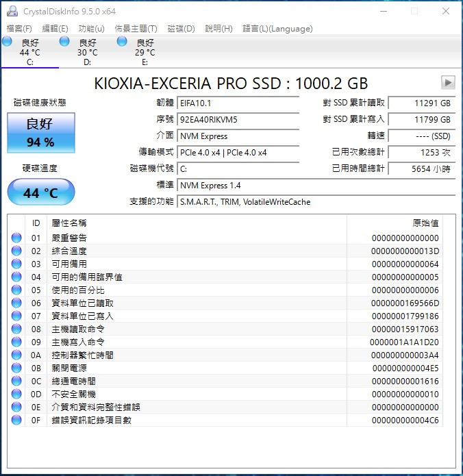Select the C: drive tab showing 44 °C
463x476 pixels.
[x=29, y=52]
